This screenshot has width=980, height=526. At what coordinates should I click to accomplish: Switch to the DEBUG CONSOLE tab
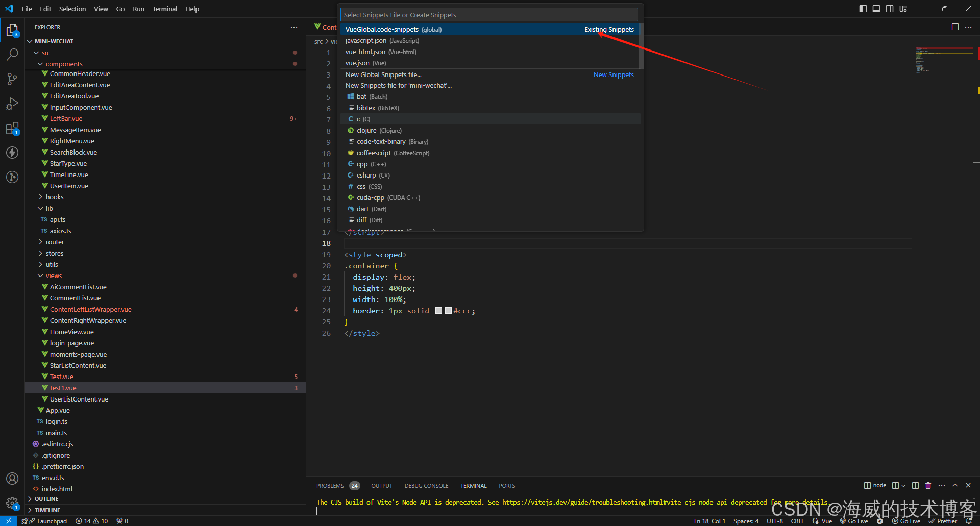426,486
